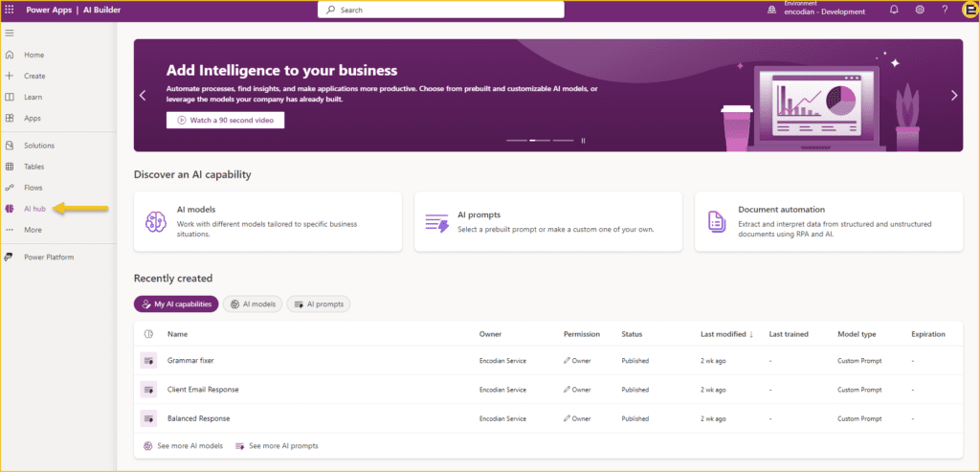This screenshot has height=472, width=980.
Task: Click the AI models brain icon
Action: [156, 221]
